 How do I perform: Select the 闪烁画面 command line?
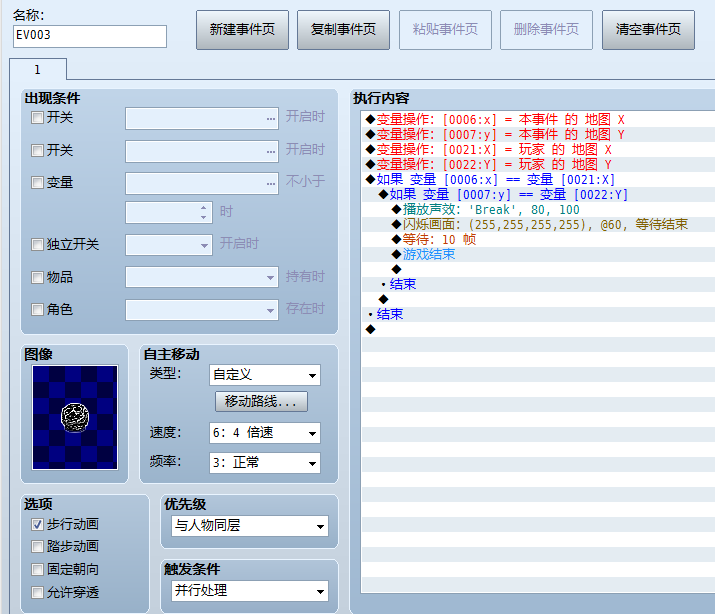[538, 224]
